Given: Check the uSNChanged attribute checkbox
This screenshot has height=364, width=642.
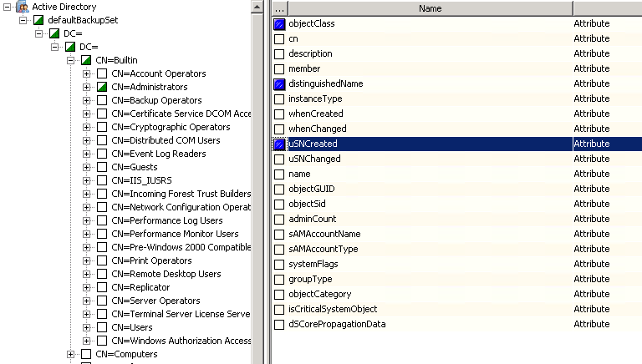Looking at the screenshot, I should [279, 159].
